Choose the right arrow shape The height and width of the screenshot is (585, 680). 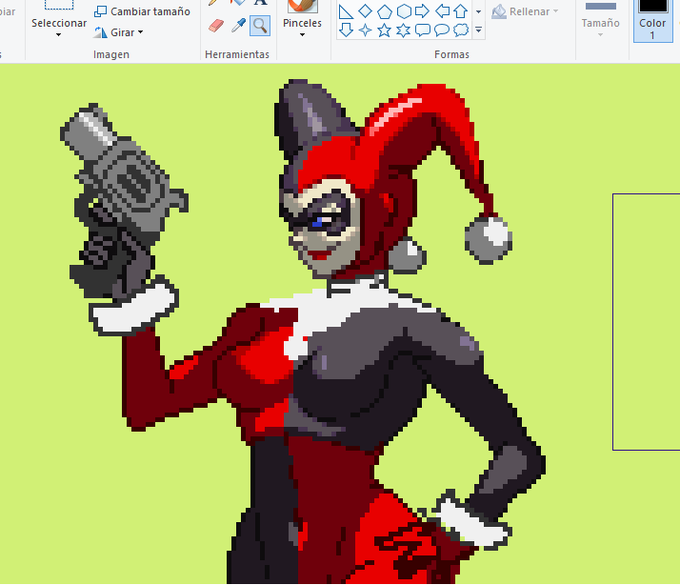(x=422, y=11)
